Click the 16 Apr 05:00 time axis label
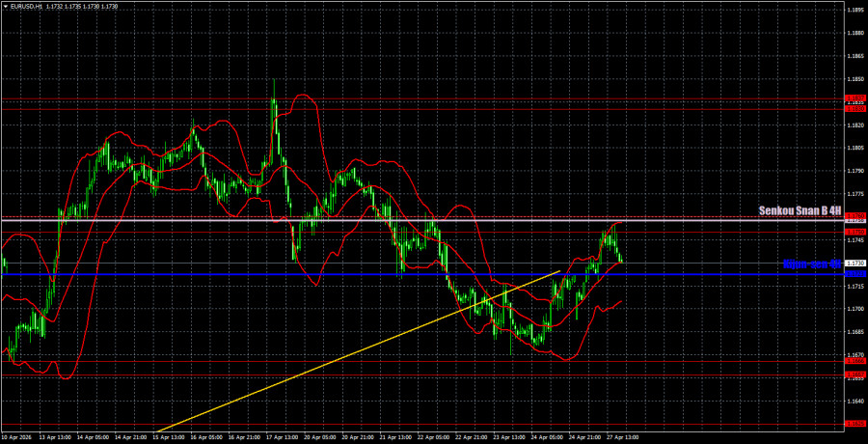868x444 pixels. click(x=207, y=437)
